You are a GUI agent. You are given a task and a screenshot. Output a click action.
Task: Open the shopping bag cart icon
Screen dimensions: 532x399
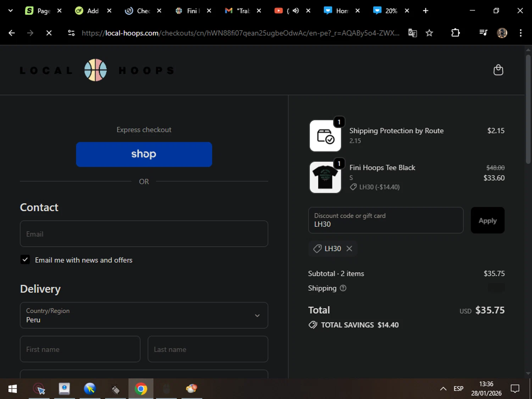pyautogui.click(x=498, y=70)
